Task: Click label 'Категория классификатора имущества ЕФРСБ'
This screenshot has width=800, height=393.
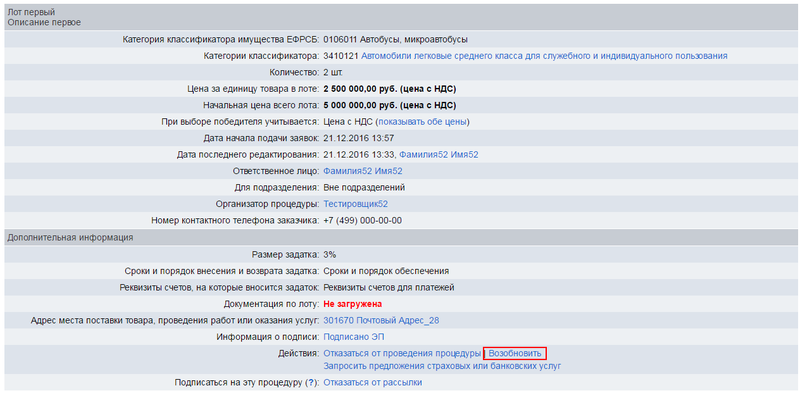Action: 221,39
